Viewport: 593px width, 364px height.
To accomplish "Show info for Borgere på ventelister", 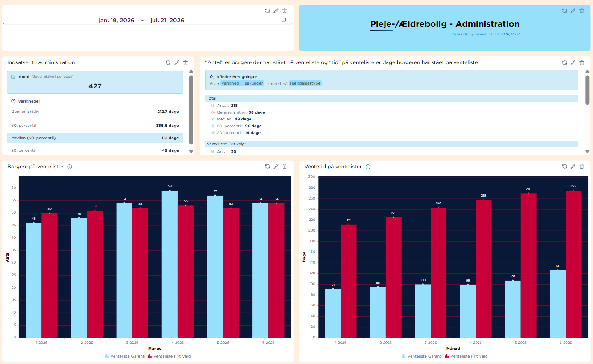I will [70, 167].
